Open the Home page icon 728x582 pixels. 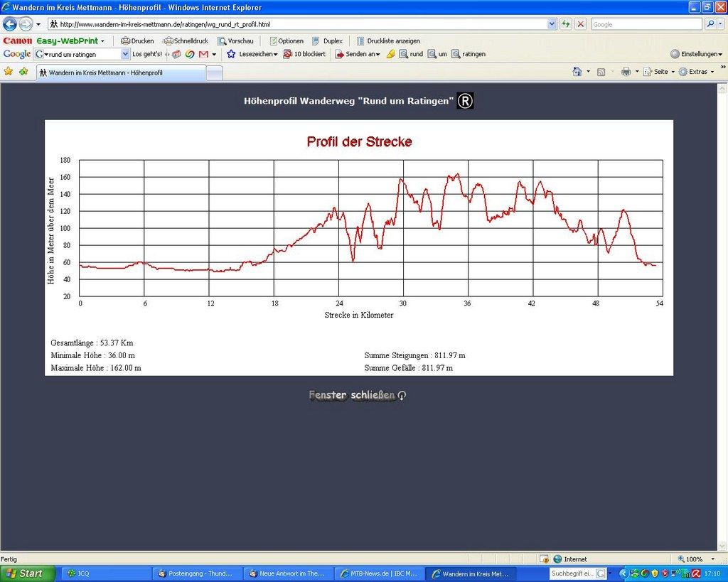(x=577, y=72)
